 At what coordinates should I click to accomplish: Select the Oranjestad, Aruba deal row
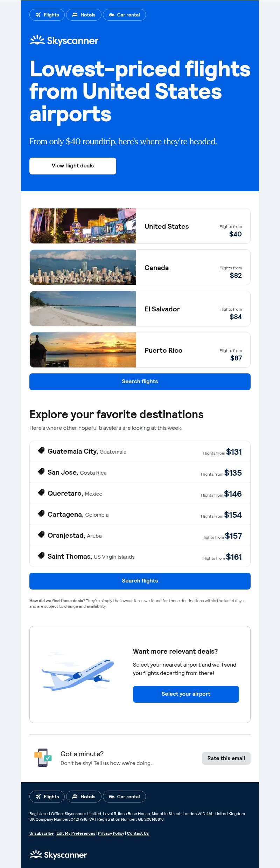pos(140,535)
